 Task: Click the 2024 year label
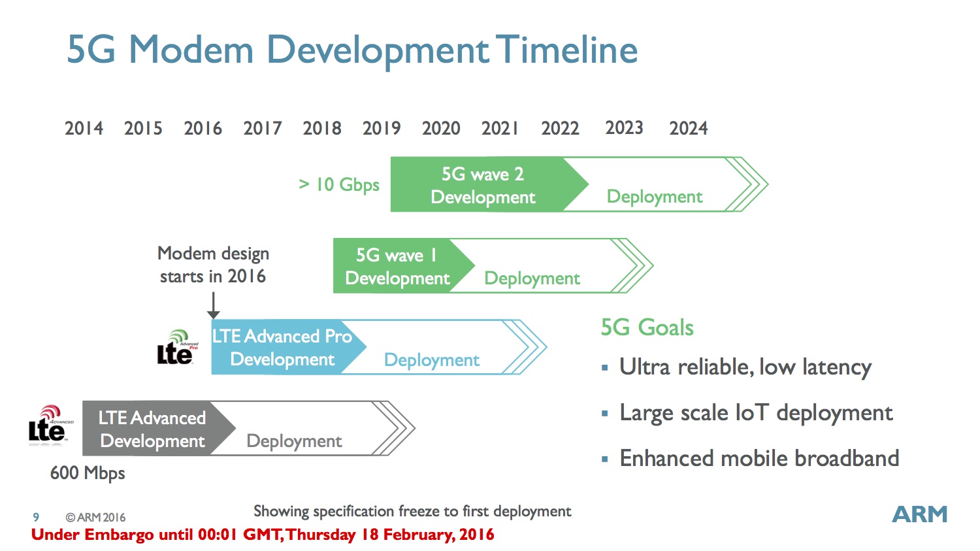click(688, 128)
